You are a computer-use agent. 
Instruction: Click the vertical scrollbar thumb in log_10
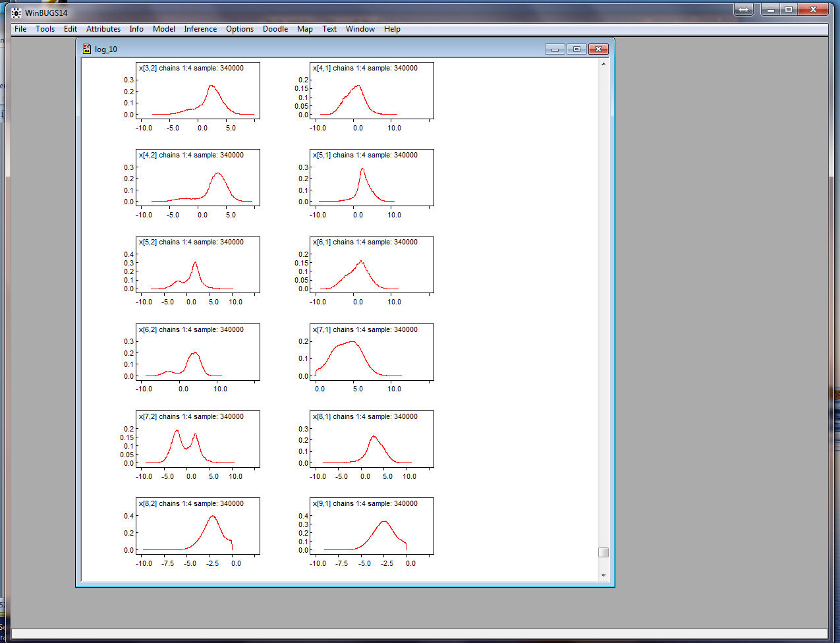603,552
